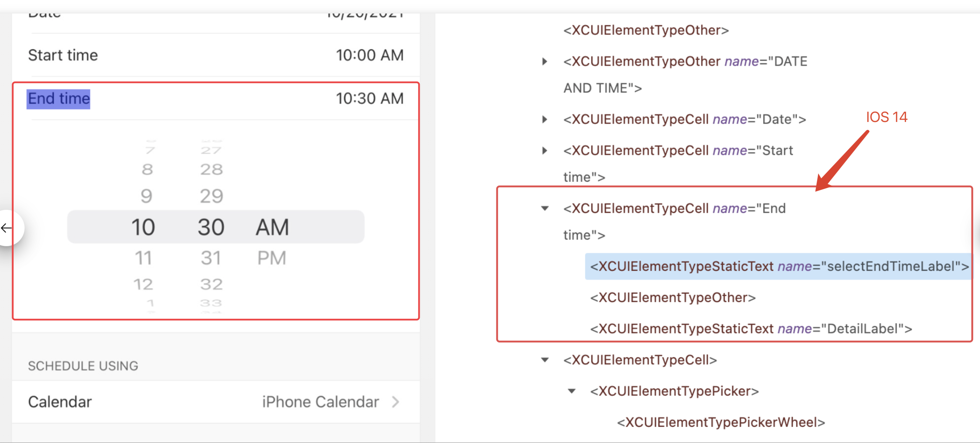This screenshot has height=443, width=980.
Task: Click the "10:00 AM" start time value
Action: pyautogui.click(x=369, y=55)
